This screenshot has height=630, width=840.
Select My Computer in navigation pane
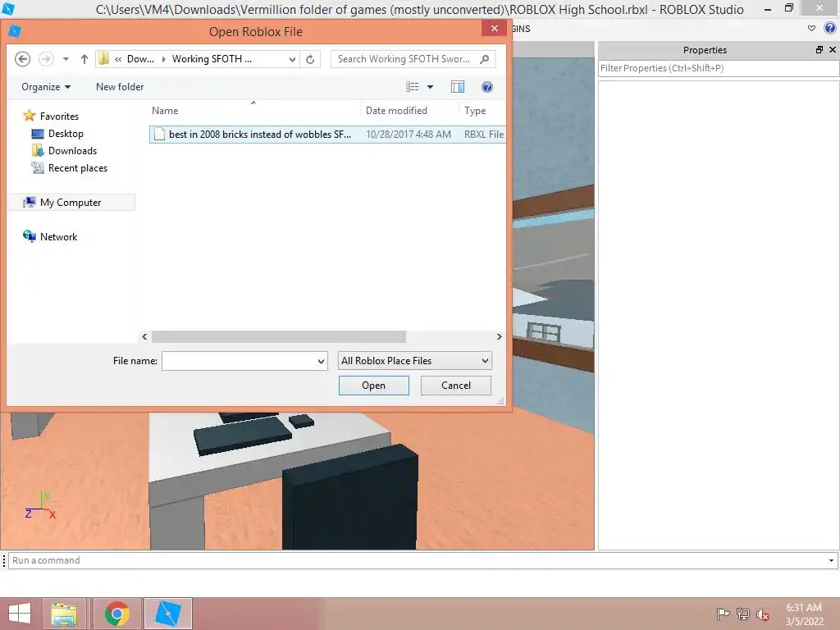(71, 203)
